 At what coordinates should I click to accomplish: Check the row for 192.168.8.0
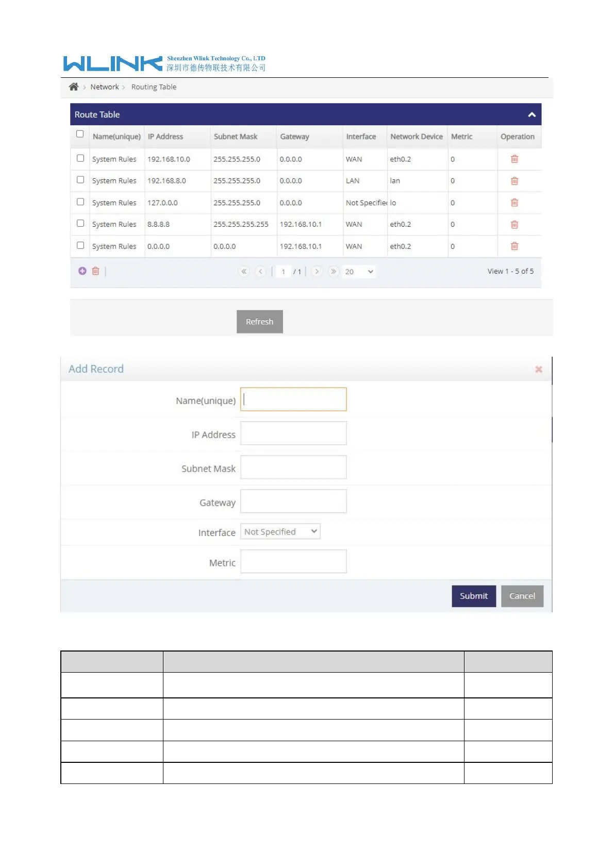click(80, 180)
